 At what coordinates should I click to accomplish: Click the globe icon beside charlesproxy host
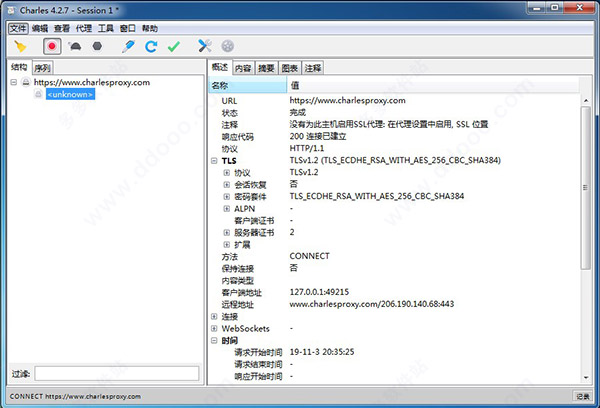(26, 82)
